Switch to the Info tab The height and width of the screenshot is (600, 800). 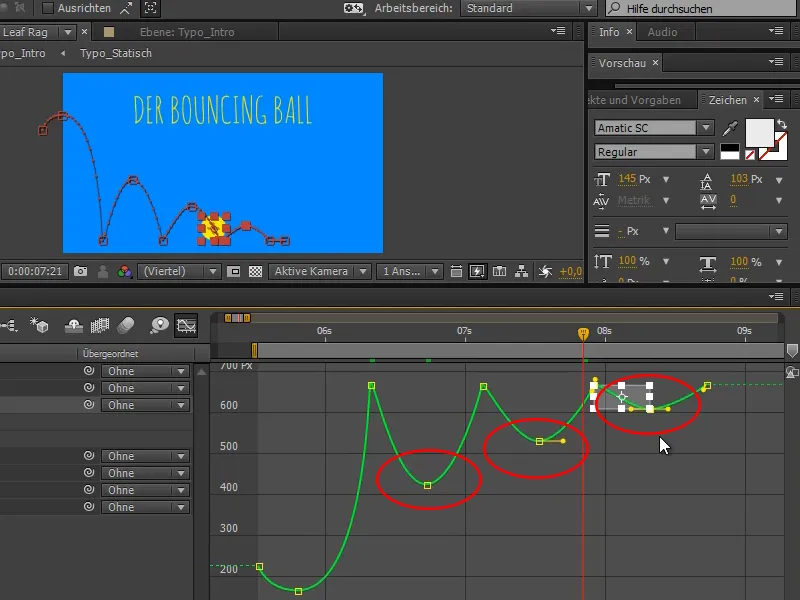coord(609,32)
